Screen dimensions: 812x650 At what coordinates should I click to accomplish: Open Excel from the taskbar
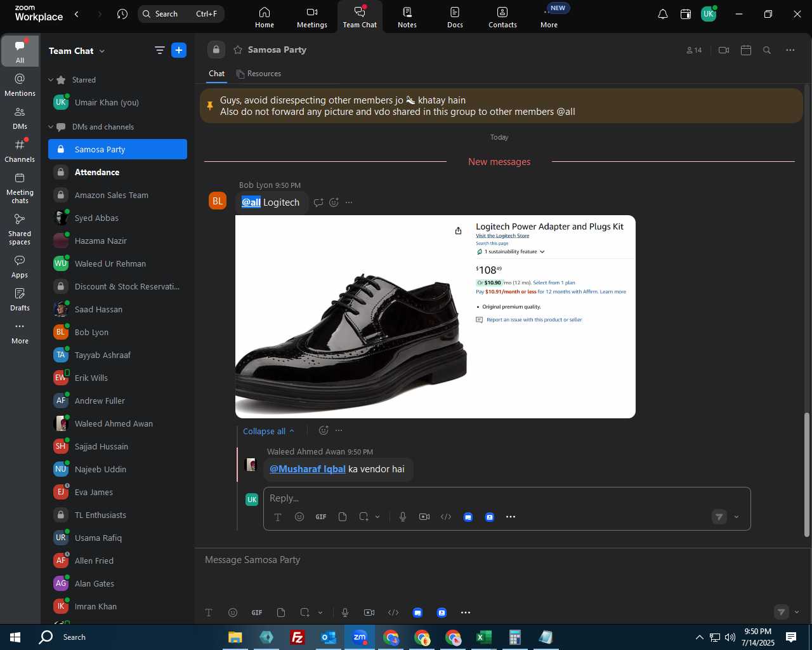point(483,637)
